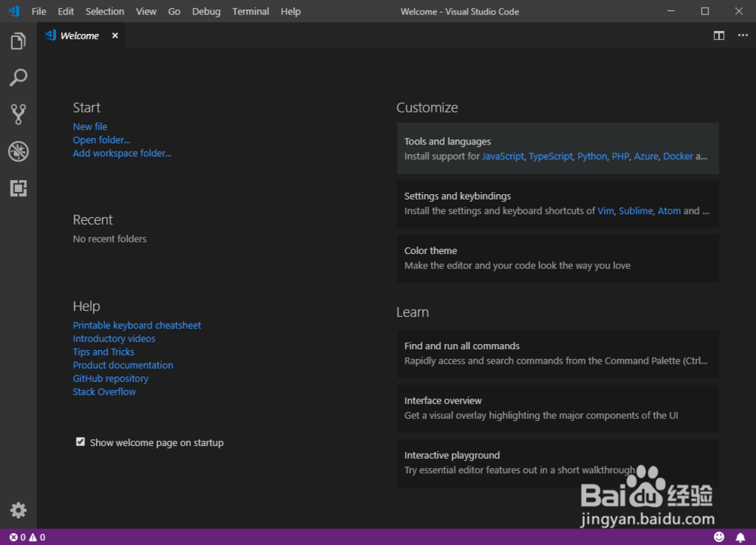Screen dimensions: 756x545
Task: Uncheck Show welcome page on startup
Action: 80,442
